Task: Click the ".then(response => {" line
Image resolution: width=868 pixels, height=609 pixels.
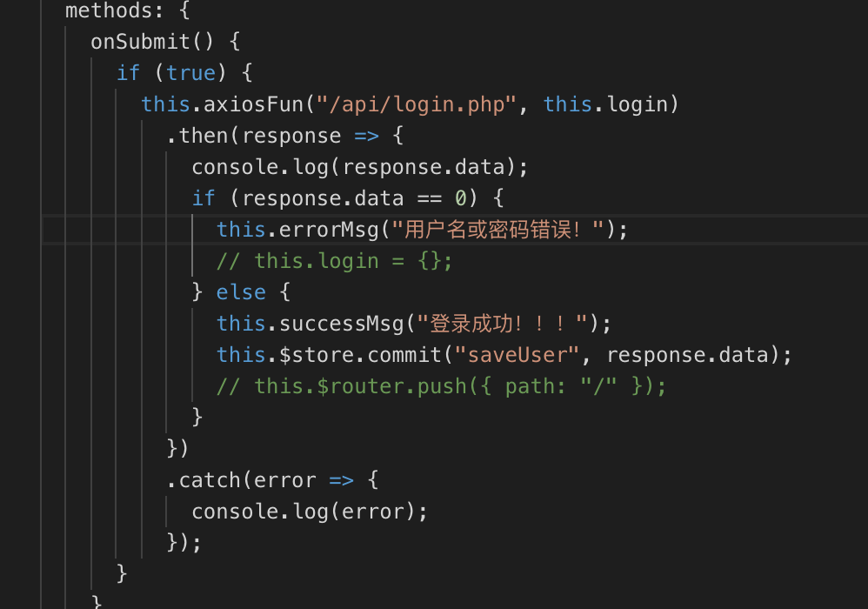Action: pyautogui.click(x=284, y=136)
